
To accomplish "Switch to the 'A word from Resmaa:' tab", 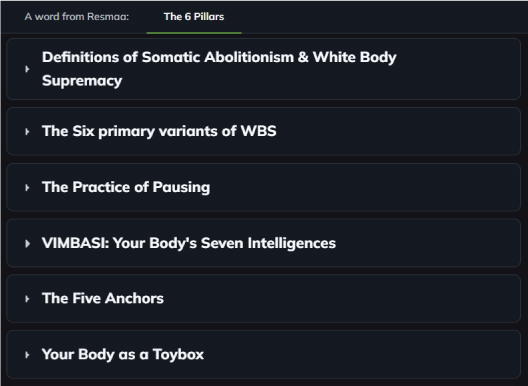I will [77, 17].
